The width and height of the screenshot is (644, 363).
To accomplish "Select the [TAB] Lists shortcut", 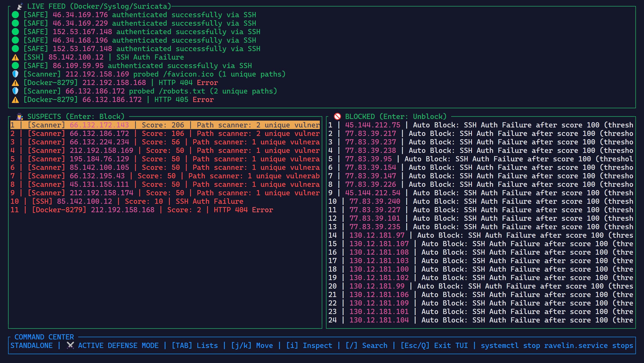I will pos(195,346).
